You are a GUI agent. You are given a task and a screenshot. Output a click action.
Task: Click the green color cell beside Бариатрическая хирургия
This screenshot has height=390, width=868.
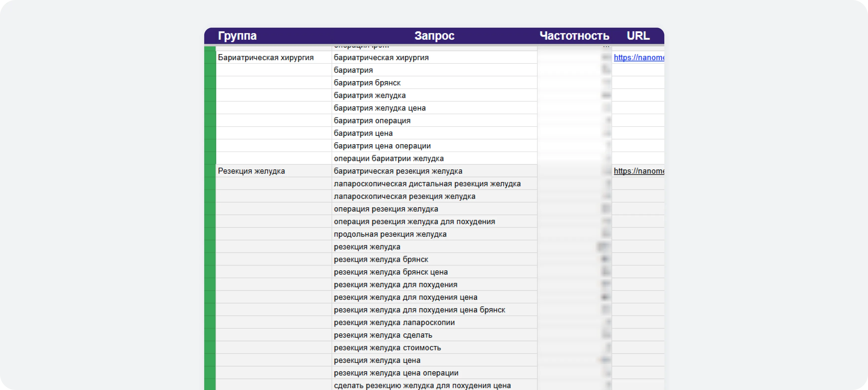[x=210, y=58]
